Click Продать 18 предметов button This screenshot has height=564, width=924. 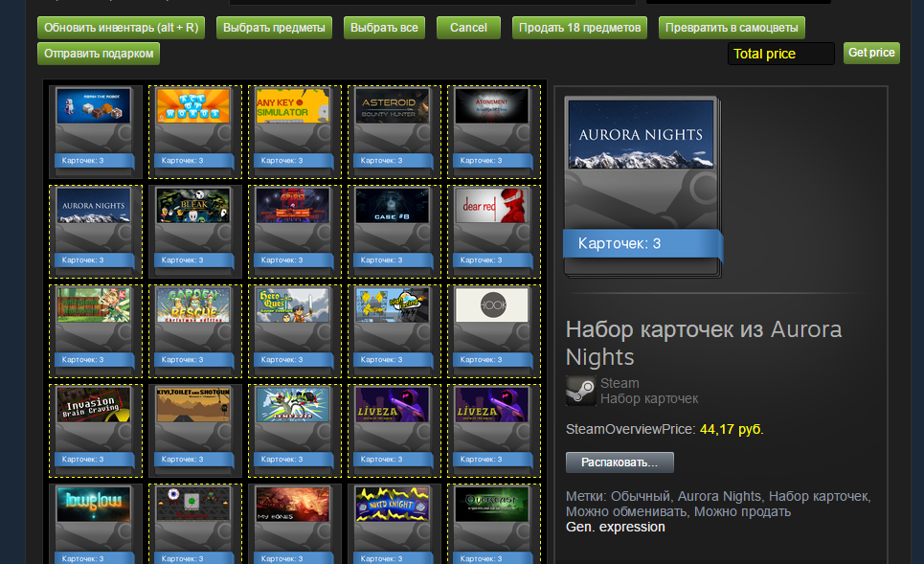pos(579,28)
